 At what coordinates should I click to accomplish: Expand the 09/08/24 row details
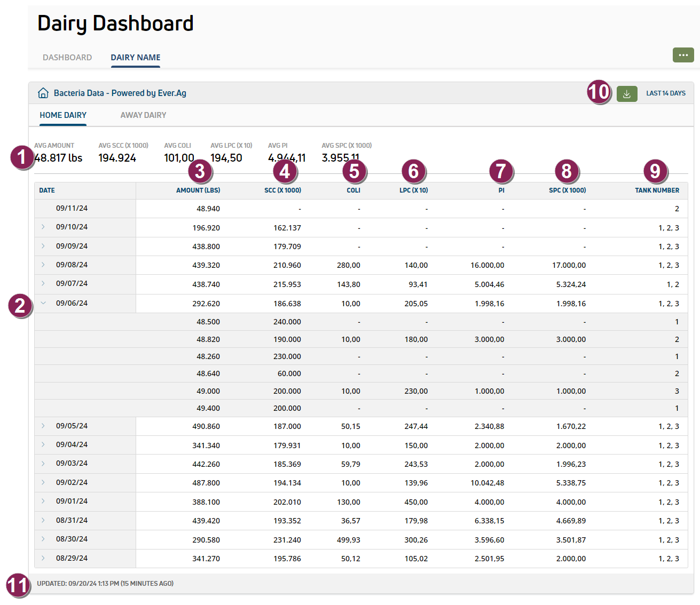[x=43, y=265]
